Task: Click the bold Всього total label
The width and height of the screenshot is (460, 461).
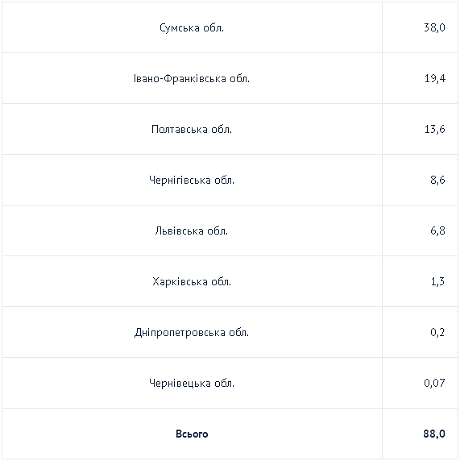Action: click(x=192, y=434)
